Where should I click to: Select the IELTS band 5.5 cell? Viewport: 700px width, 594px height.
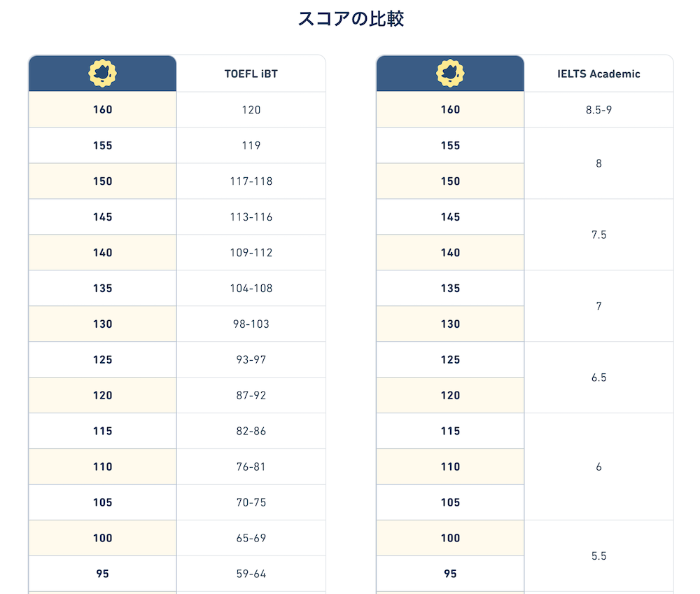click(598, 556)
